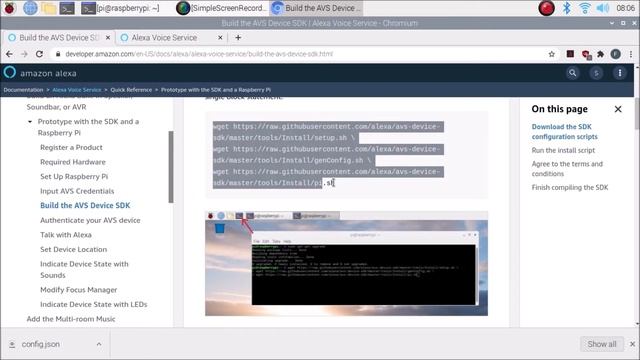Open the site search magnifier icon
The width and height of the screenshot is (640, 360).
click(573, 73)
